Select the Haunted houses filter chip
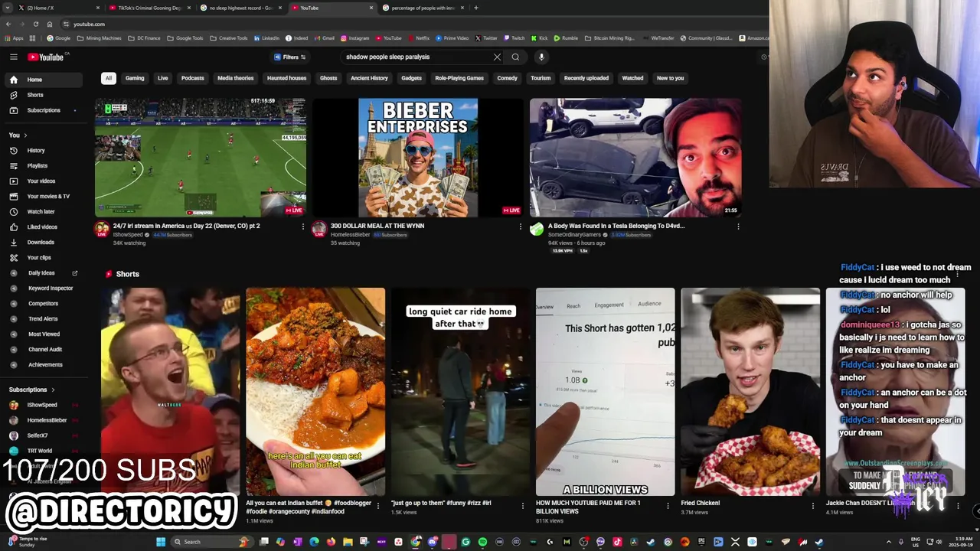980x551 pixels. click(x=286, y=78)
